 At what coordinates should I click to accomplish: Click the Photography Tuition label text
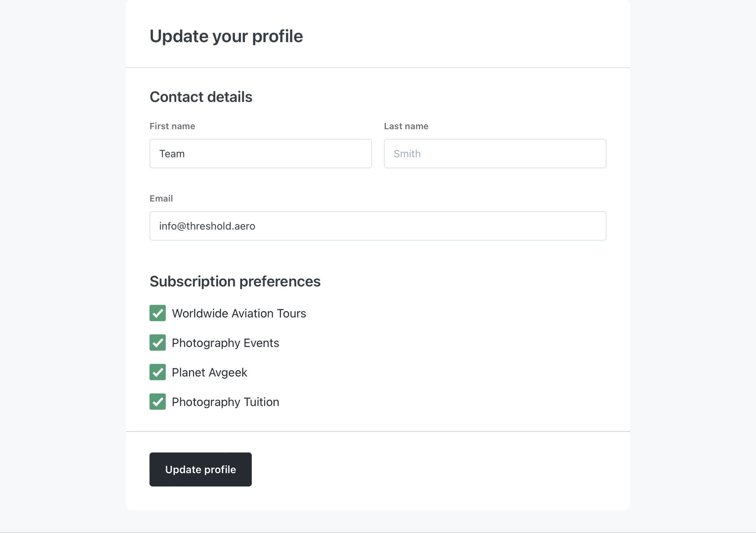(226, 402)
